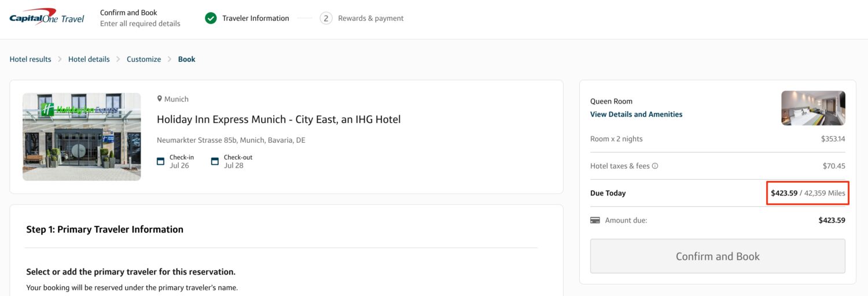868x296 pixels.
Task: Click the info icon beside Hotel taxes & fees
Action: (x=655, y=166)
